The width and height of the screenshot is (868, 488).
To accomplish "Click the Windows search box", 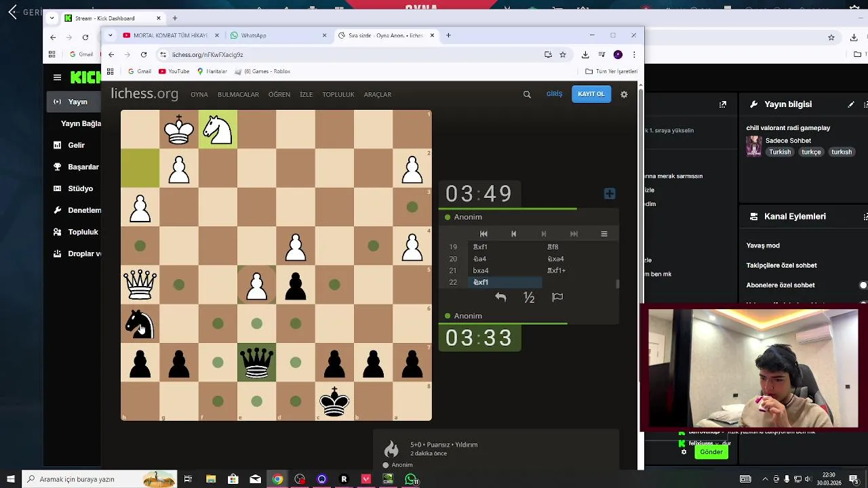I will click(x=99, y=479).
